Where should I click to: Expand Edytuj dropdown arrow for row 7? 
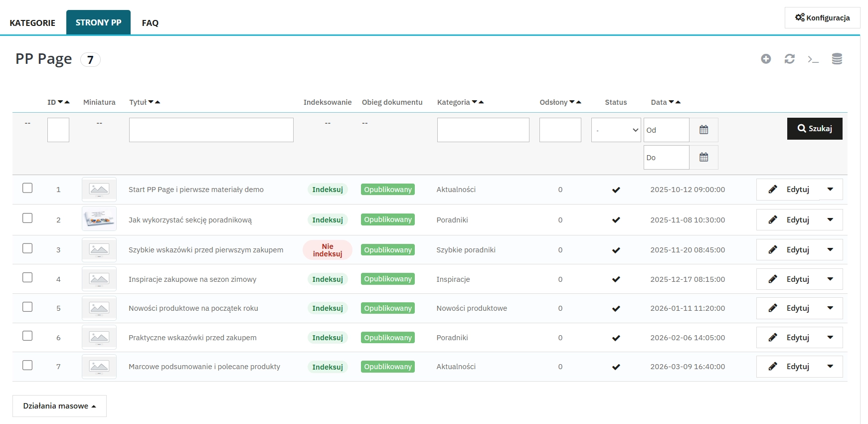click(830, 367)
